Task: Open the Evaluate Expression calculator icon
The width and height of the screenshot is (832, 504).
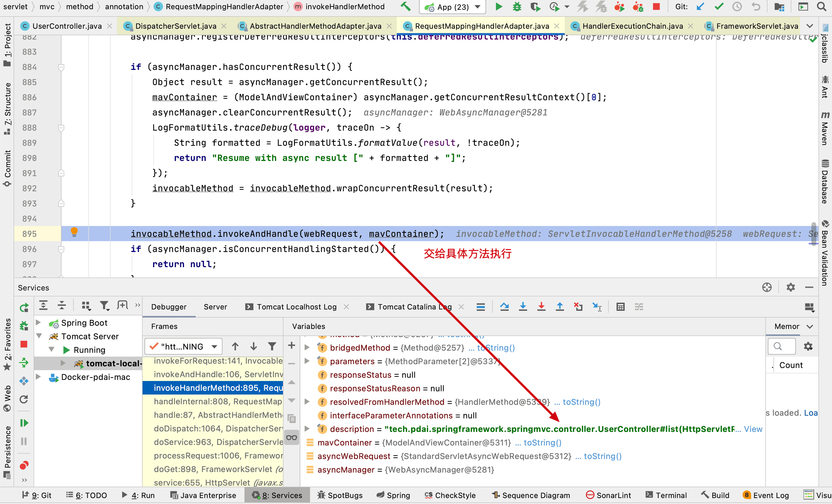Action: [620, 306]
